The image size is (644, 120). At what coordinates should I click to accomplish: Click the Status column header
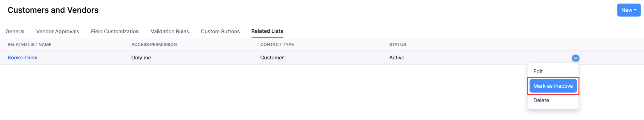[398, 44]
